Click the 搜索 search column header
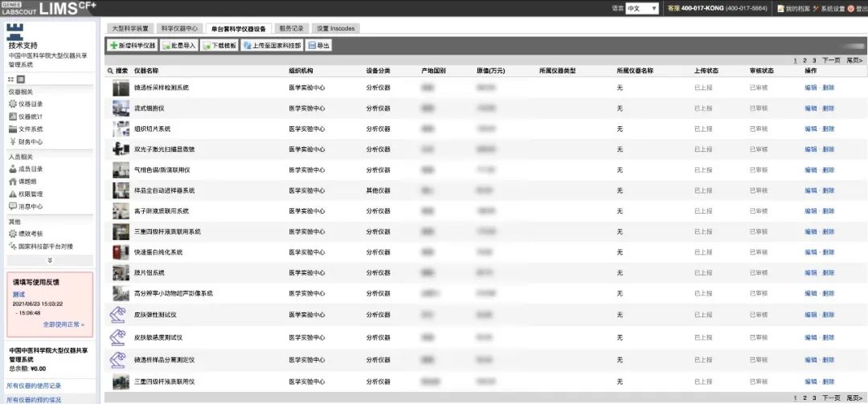This screenshot has width=868, height=404. (117, 71)
